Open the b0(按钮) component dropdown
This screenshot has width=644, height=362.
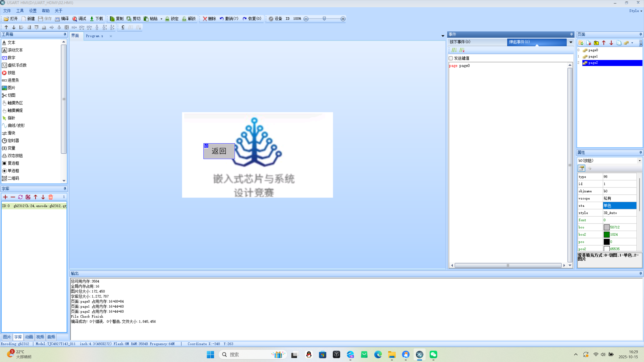(x=639, y=161)
